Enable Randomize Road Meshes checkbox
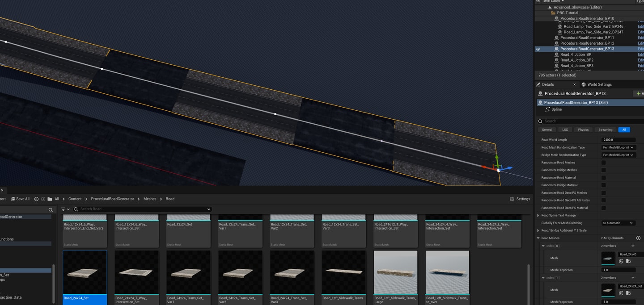 click(x=603, y=163)
